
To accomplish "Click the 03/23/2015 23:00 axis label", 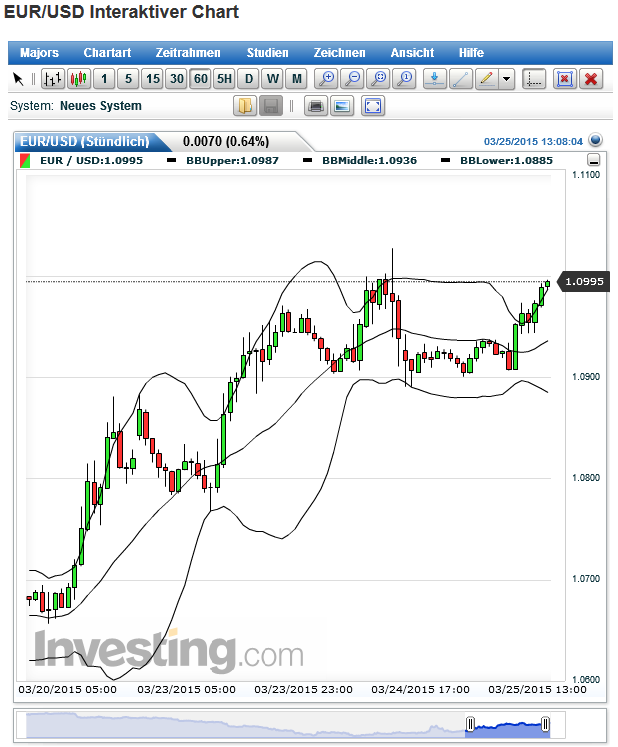I will click(304, 689).
